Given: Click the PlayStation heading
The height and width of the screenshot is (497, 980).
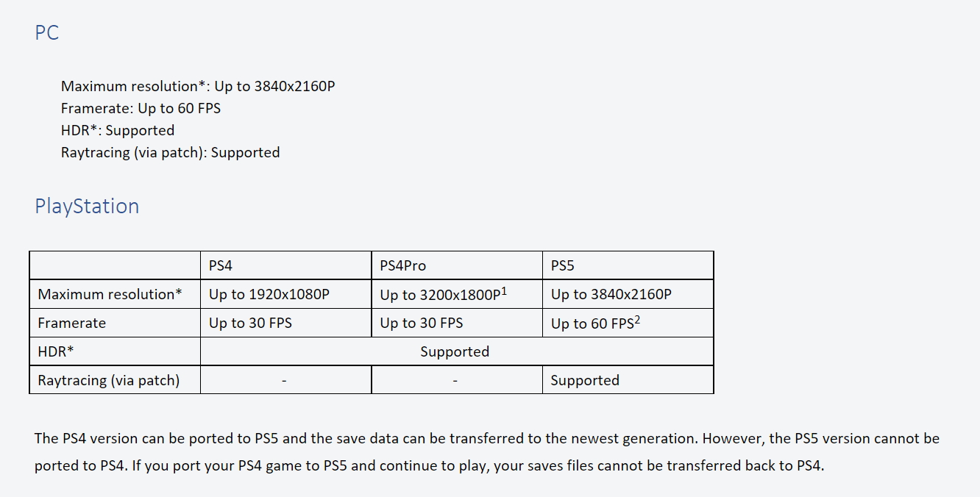Looking at the screenshot, I should tap(87, 207).
